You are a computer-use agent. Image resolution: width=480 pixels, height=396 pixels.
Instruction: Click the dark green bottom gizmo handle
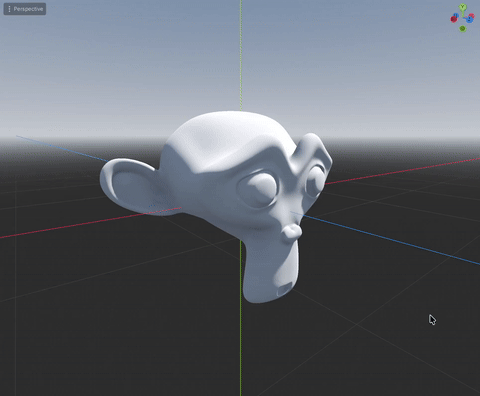(463, 28)
